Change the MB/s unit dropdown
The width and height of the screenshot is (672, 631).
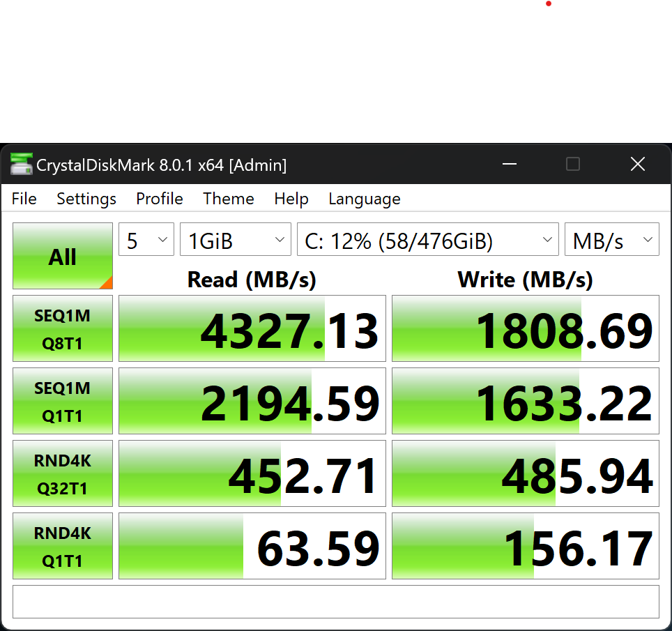(611, 241)
